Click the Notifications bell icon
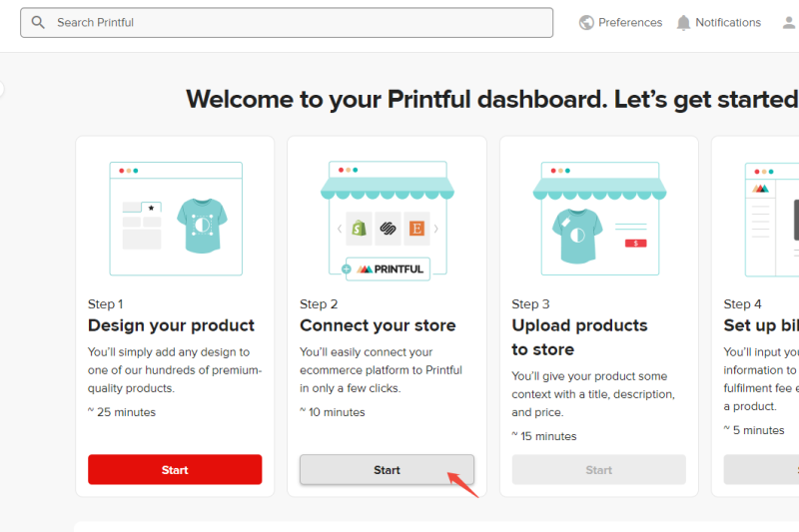Screen dimensions: 799x532 pos(683,23)
